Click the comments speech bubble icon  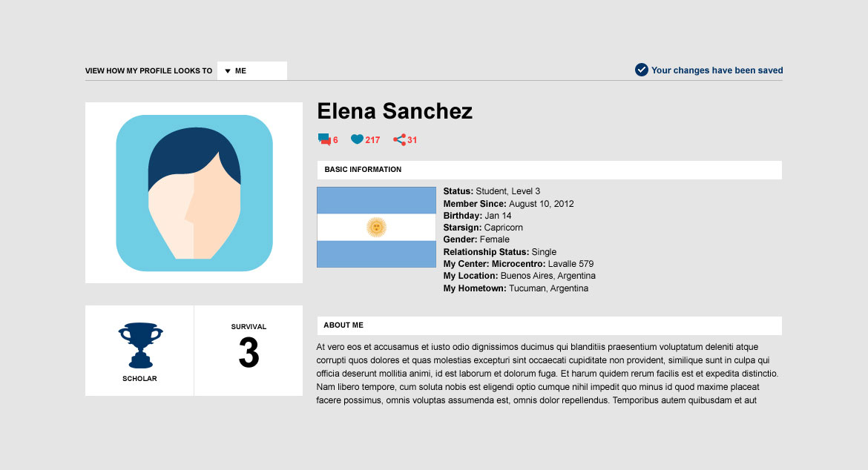[x=323, y=139]
